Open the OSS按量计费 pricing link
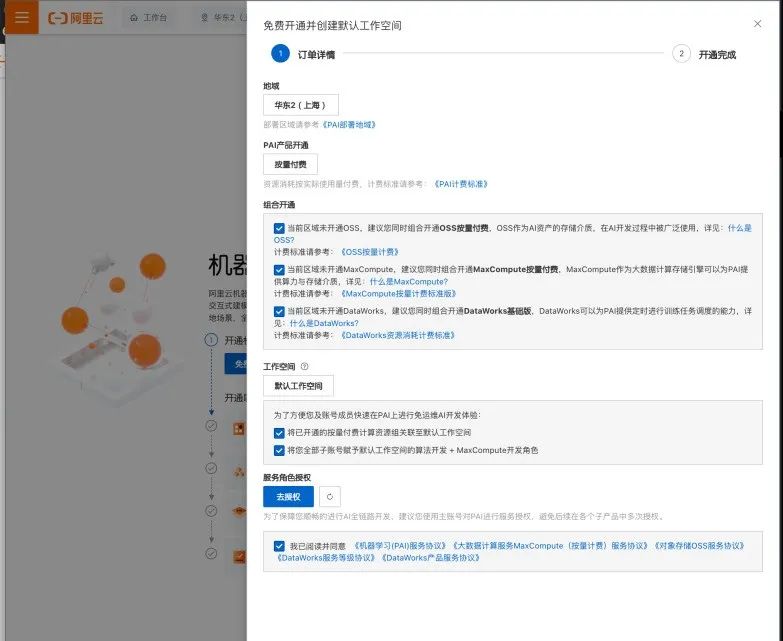The height and width of the screenshot is (641, 783). (370, 252)
